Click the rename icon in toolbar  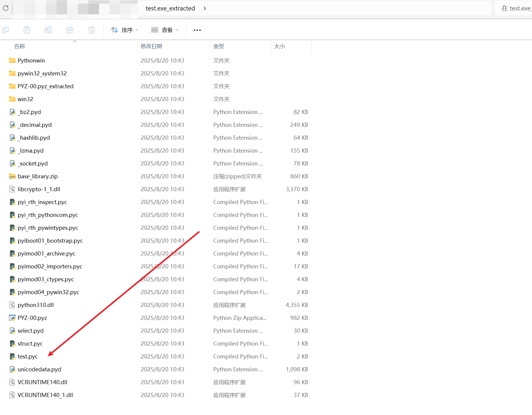pos(49,30)
